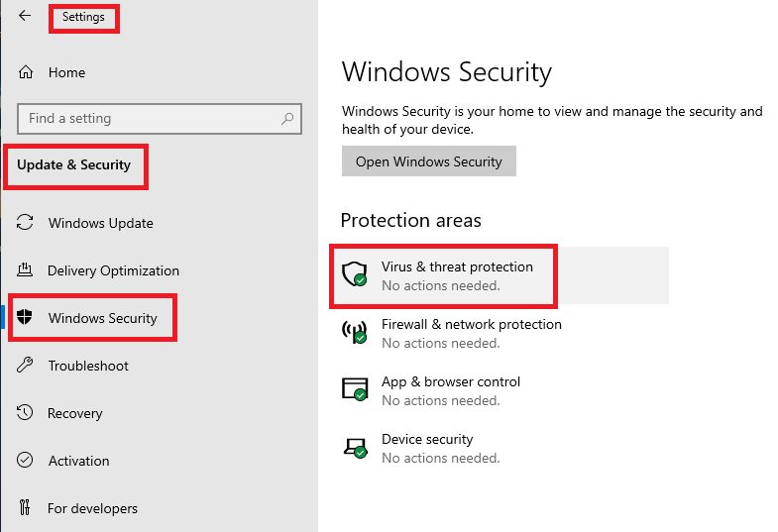Click the Activation checkmark circle icon
This screenshot has height=532, width=778.
tap(27, 461)
